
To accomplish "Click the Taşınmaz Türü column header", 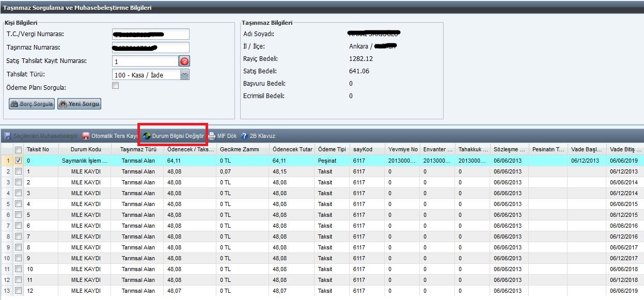I will click(138, 150).
